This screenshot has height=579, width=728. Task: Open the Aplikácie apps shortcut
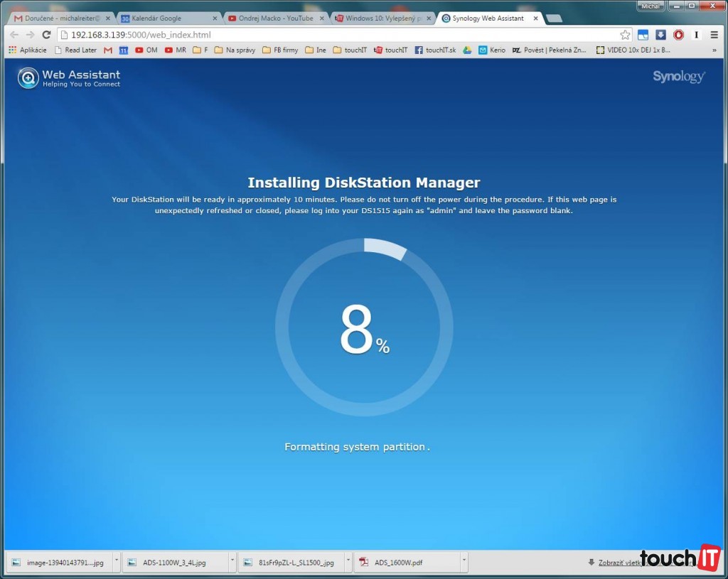(x=28, y=50)
